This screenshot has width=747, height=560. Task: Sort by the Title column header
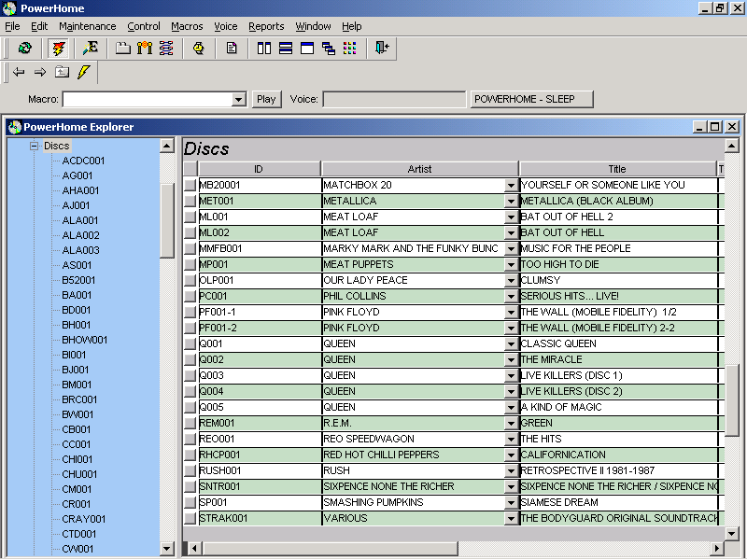pos(618,169)
